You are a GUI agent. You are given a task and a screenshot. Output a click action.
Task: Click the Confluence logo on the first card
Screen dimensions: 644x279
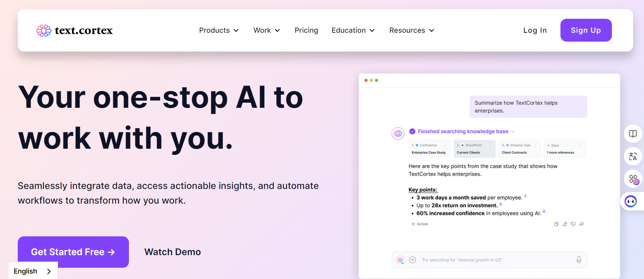pyautogui.click(x=417, y=145)
